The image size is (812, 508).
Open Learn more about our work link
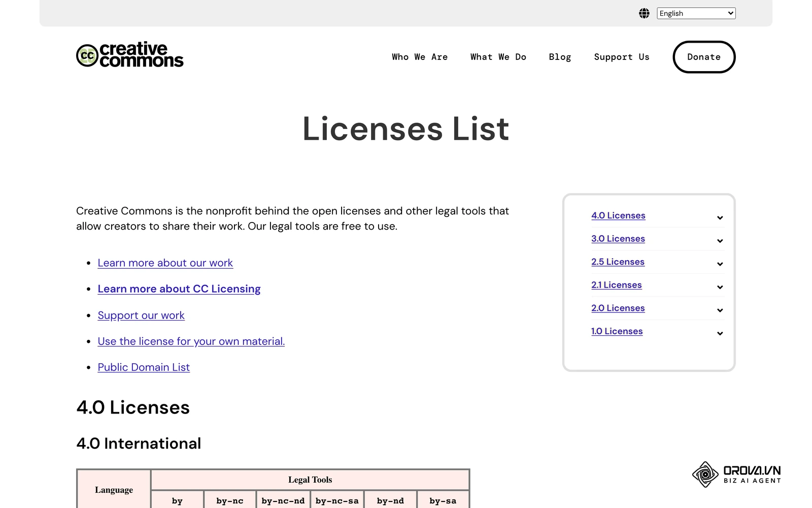(x=165, y=263)
